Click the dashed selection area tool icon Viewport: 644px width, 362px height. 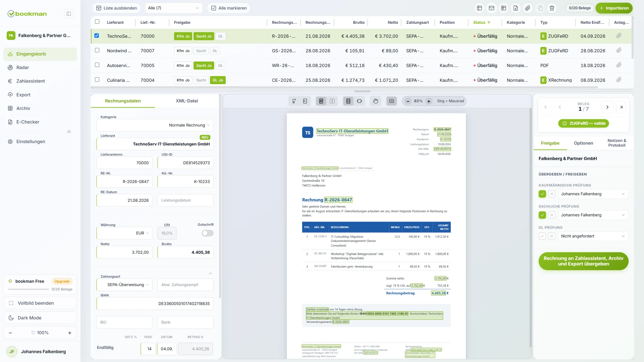[391, 101]
